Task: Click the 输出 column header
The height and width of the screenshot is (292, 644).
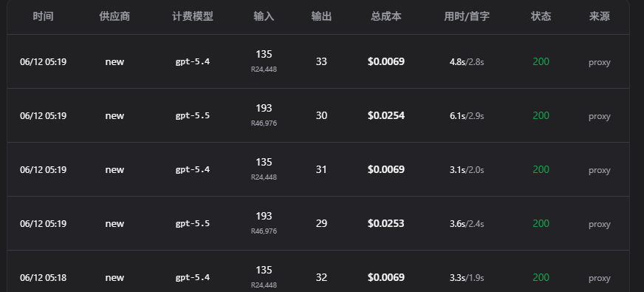Action: (321, 16)
